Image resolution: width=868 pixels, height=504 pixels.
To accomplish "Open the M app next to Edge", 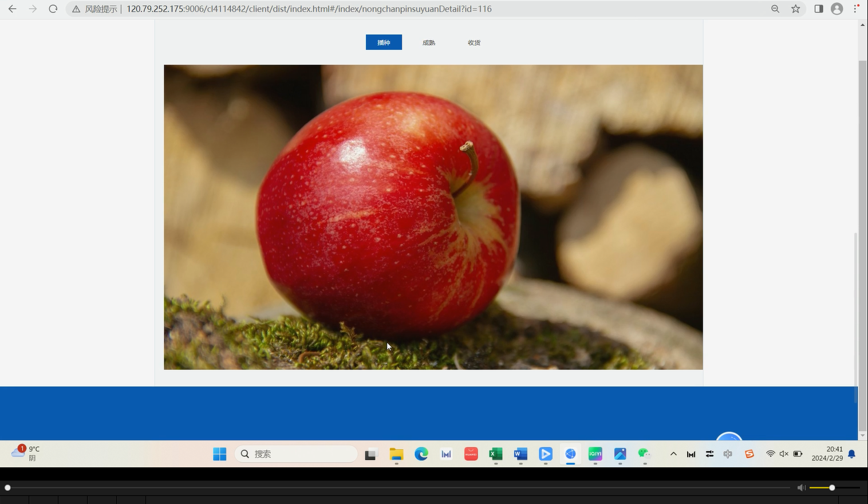I will (x=446, y=454).
